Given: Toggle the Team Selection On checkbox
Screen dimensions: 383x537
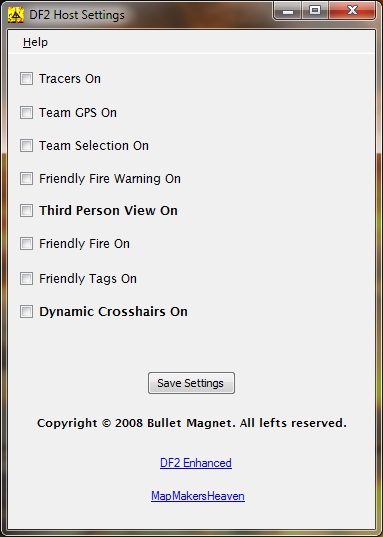Looking at the screenshot, I should pyautogui.click(x=26, y=146).
